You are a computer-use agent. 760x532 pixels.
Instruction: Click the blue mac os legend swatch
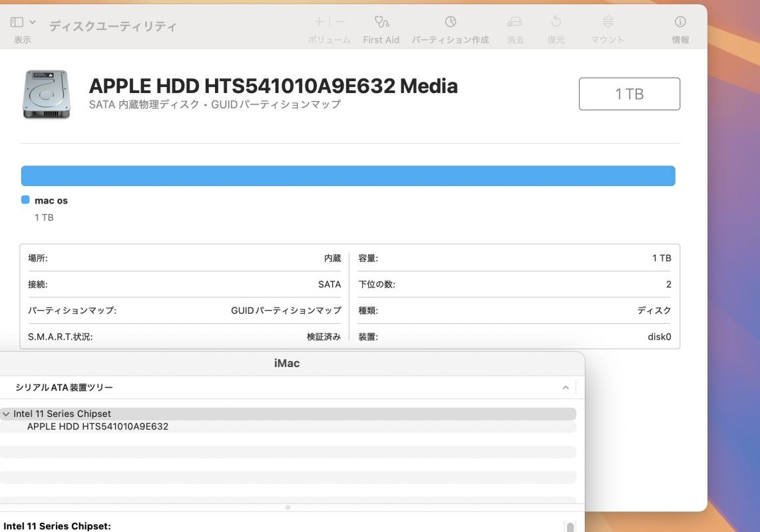24,198
